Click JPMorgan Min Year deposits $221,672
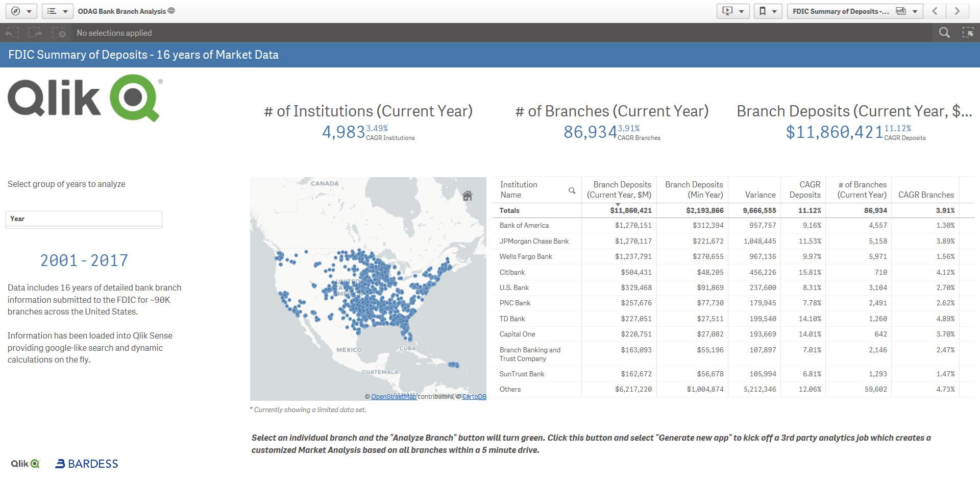This screenshot has width=980, height=481. click(708, 241)
